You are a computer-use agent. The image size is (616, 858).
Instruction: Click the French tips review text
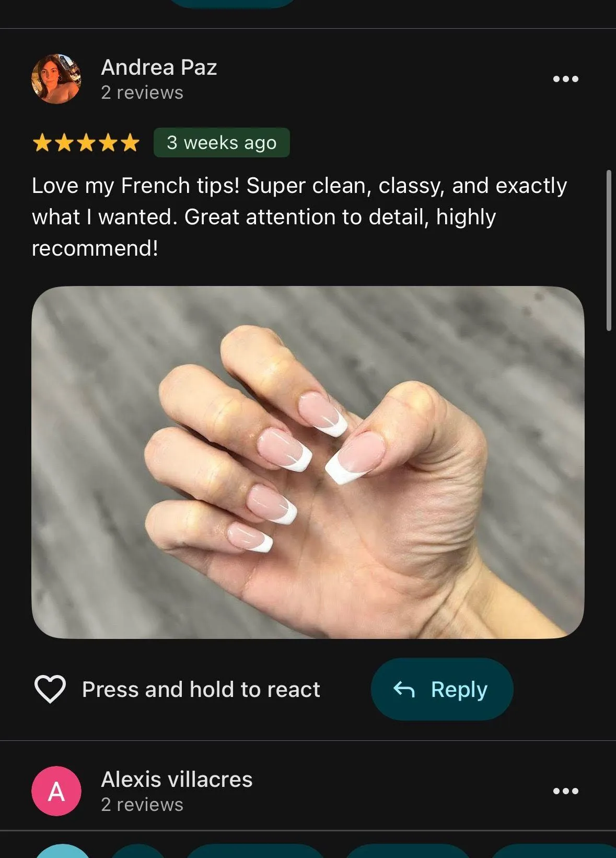point(299,216)
